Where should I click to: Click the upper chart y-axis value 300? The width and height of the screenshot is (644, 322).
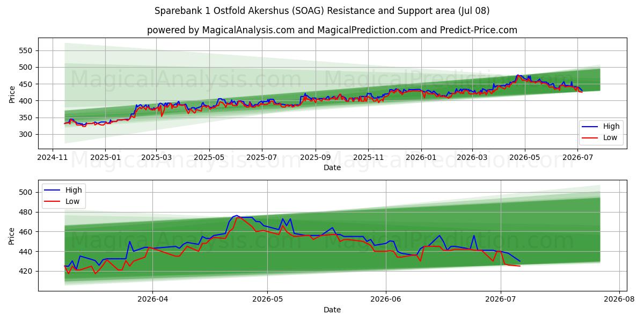click(27, 135)
